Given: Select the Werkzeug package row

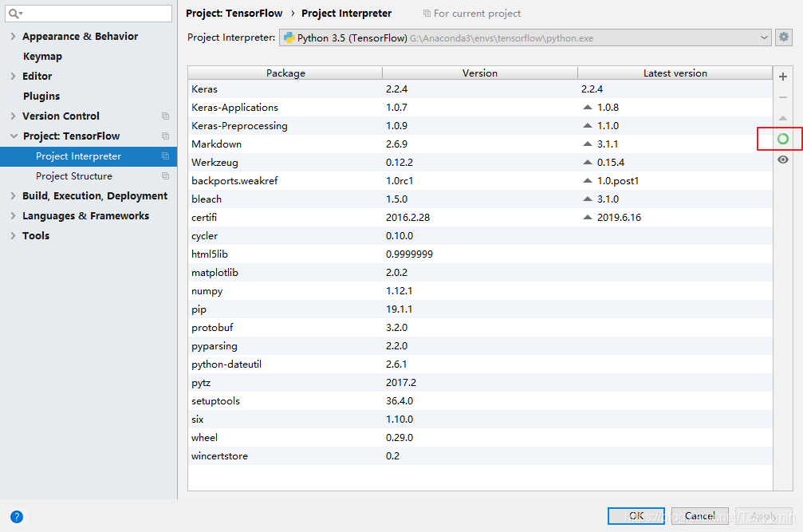Looking at the screenshot, I should coord(480,163).
